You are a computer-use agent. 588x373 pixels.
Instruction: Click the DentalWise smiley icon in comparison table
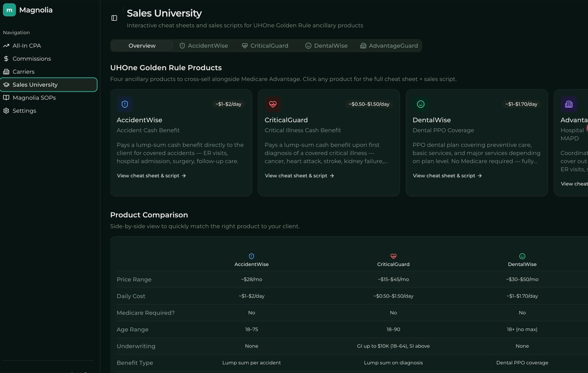[522, 256]
